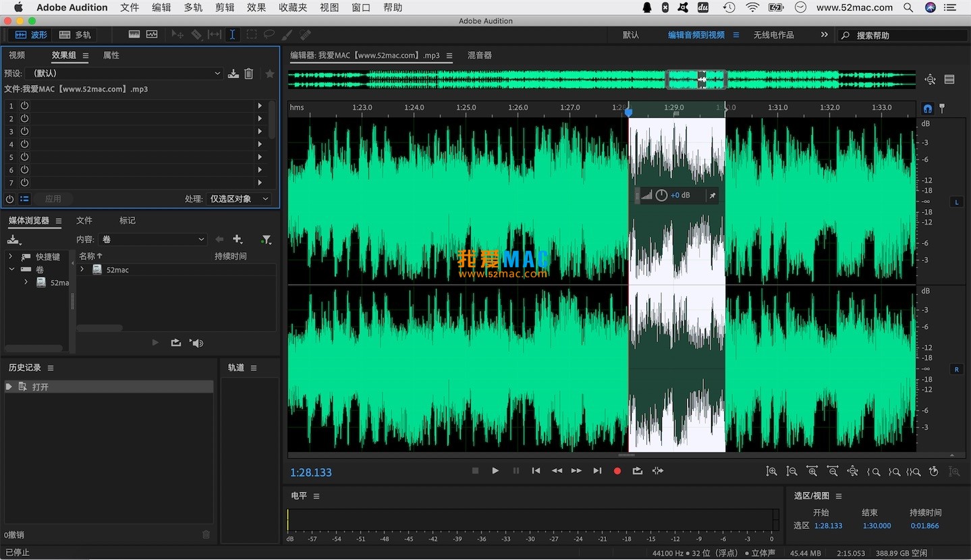Viewport: 971px width, 560px height.
Task: Switch to the 视频 tab
Action: 17,55
